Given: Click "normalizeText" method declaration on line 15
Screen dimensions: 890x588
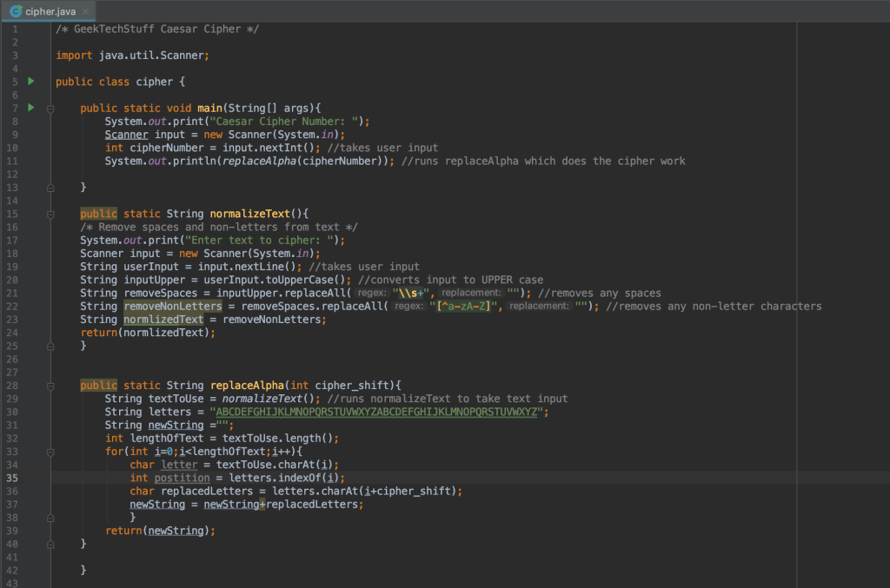Looking at the screenshot, I should 249,214.
